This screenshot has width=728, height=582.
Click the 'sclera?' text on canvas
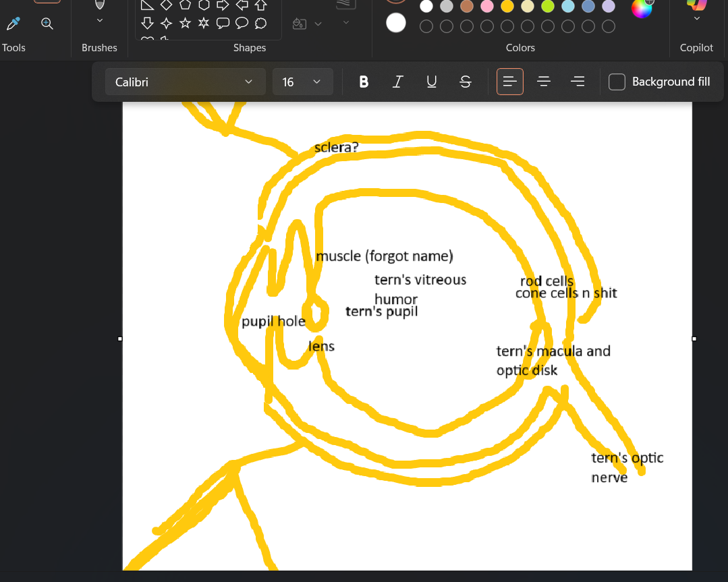336,148
